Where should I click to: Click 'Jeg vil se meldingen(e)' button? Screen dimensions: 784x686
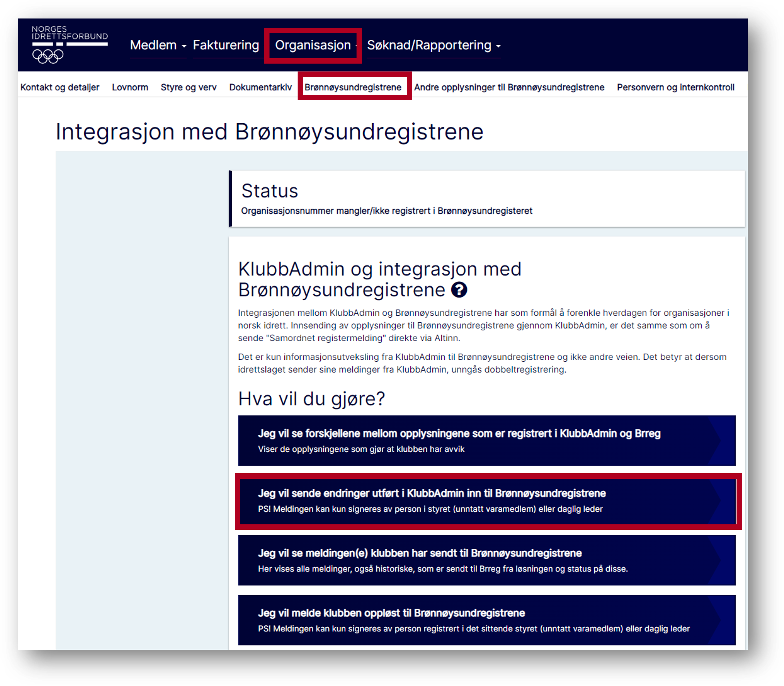pos(486,560)
